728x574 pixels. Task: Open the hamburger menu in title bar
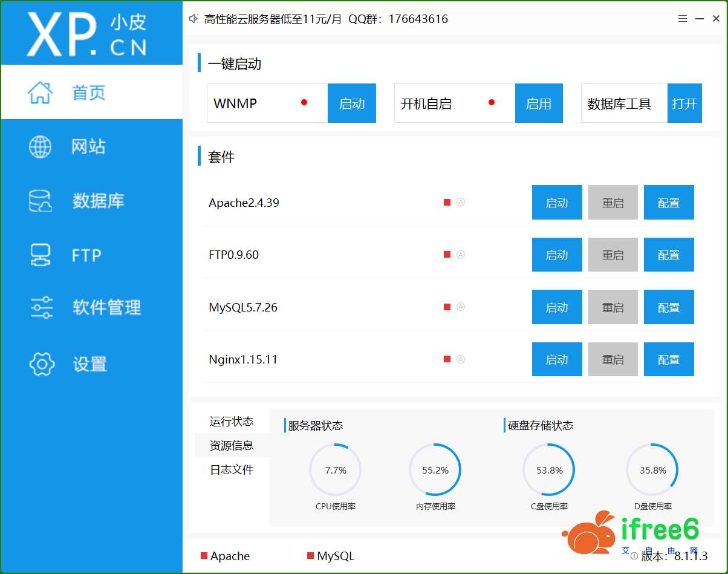tap(683, 19)
